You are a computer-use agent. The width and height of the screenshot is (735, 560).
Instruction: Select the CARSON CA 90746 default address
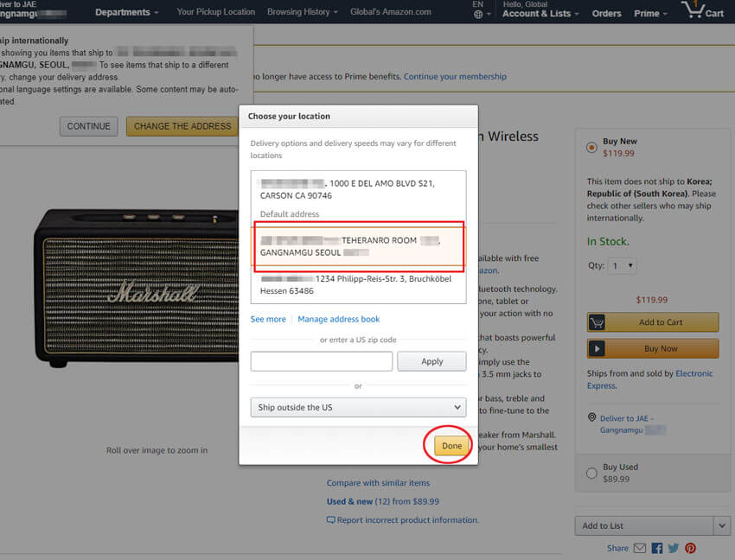(x=358, y=199)
